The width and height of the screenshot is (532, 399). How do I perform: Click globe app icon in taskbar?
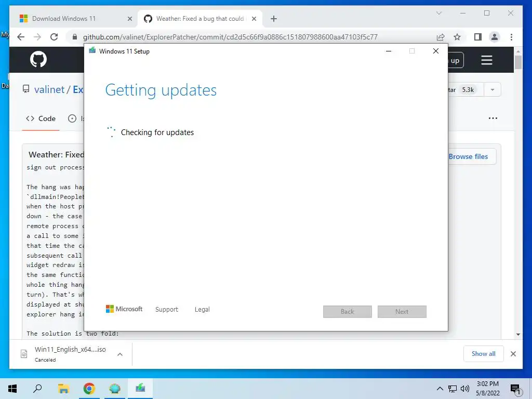tap(115, 389)
